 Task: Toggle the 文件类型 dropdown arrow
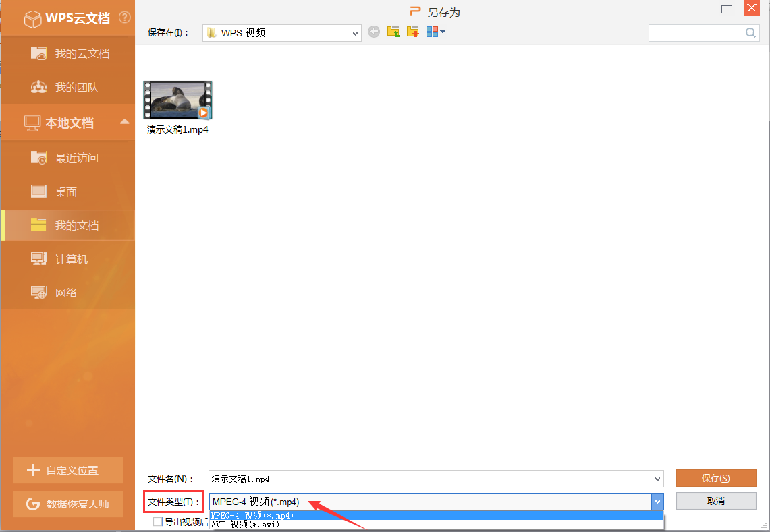(x=657, y=502)
